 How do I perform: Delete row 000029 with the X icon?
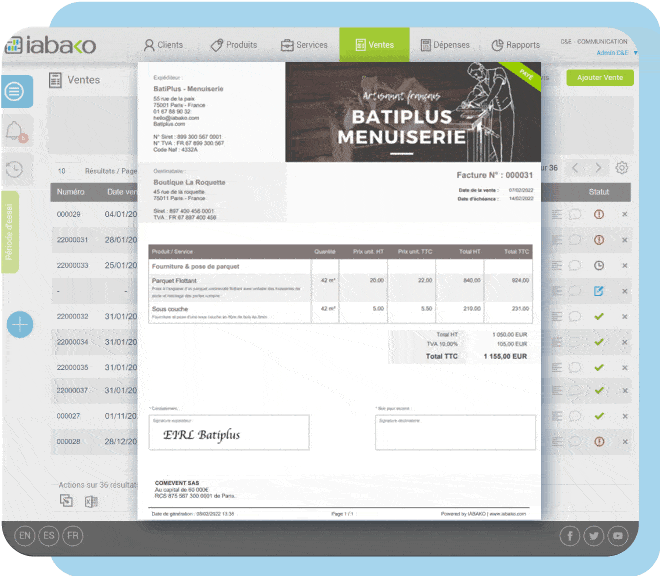625,214
